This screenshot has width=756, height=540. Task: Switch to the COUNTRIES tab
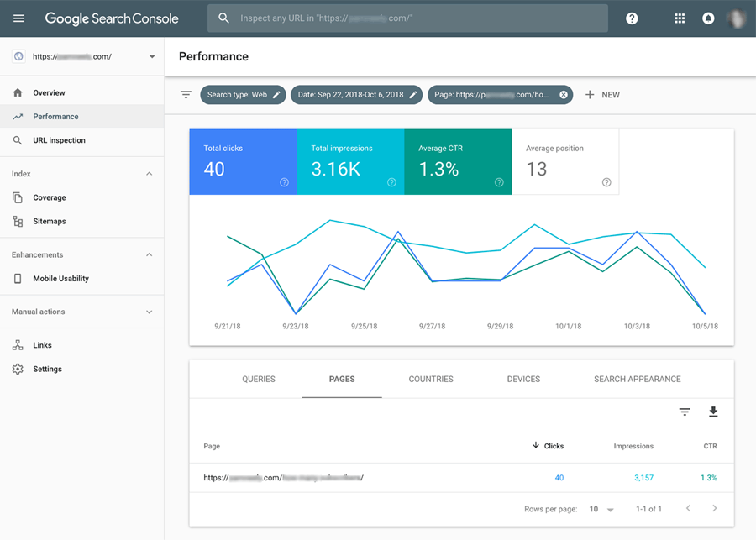[x=430, y=379]
